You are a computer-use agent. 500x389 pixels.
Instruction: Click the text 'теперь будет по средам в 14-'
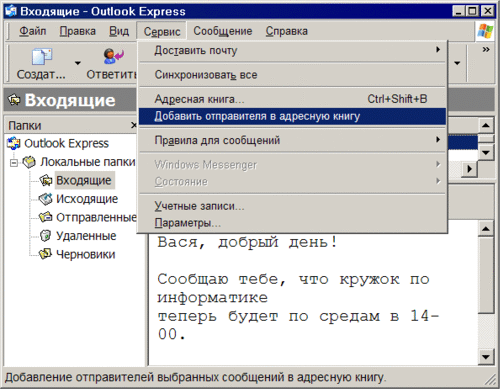pos(298,316)
